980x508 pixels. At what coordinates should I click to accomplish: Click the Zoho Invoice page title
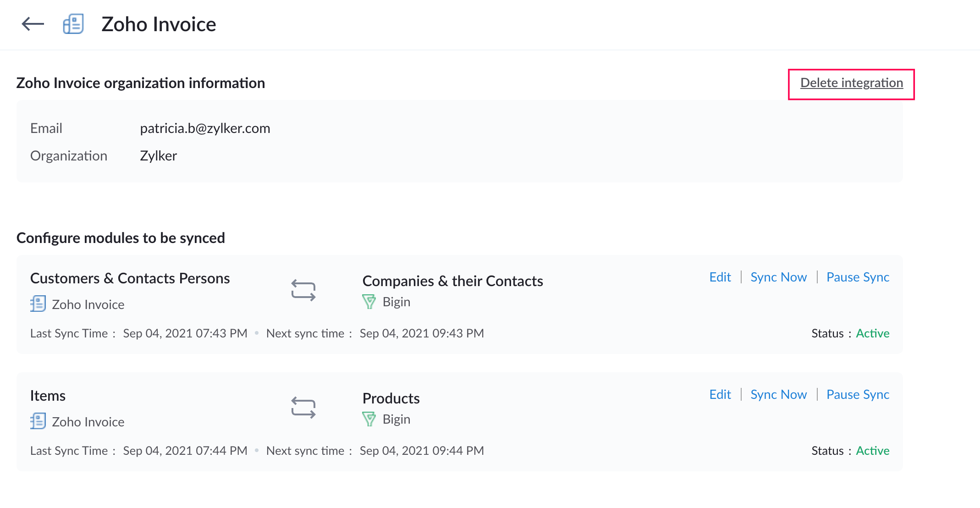[159, 24]
